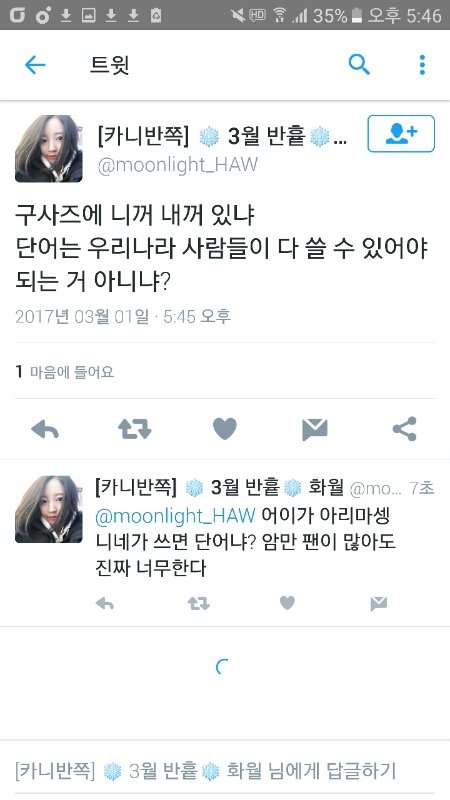Tap the back arrow icon

[x=35, y=65]
